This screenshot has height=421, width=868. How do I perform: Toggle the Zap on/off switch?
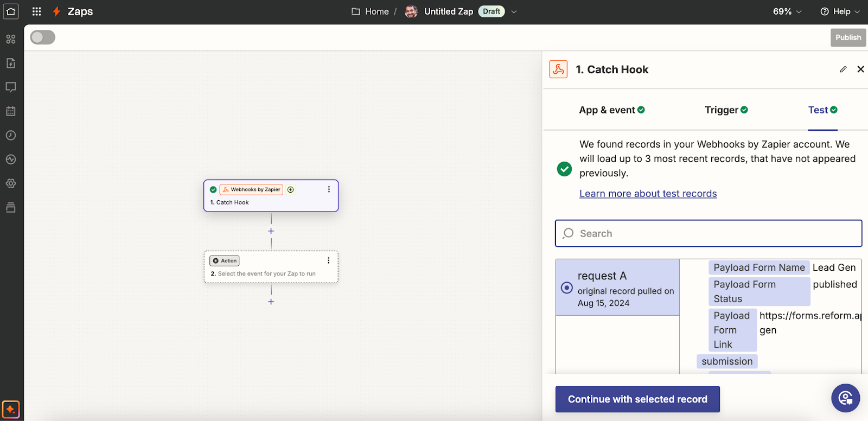(x=43, y=37)
